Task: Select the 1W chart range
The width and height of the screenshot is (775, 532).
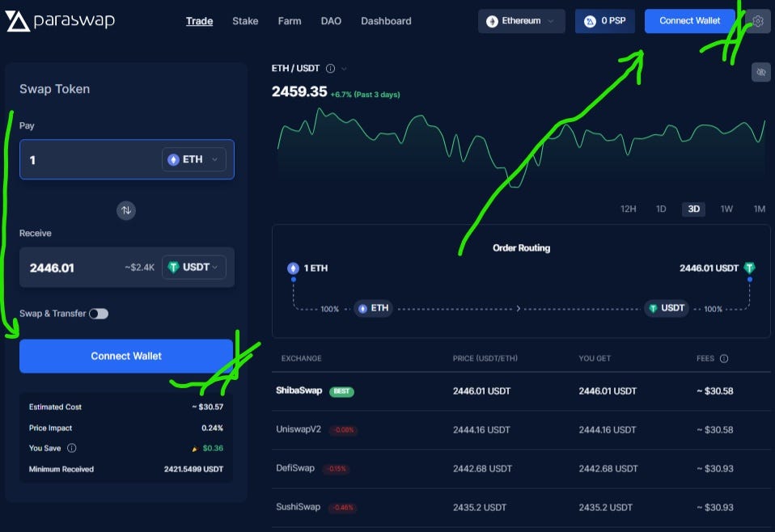Action: point(726,209)
